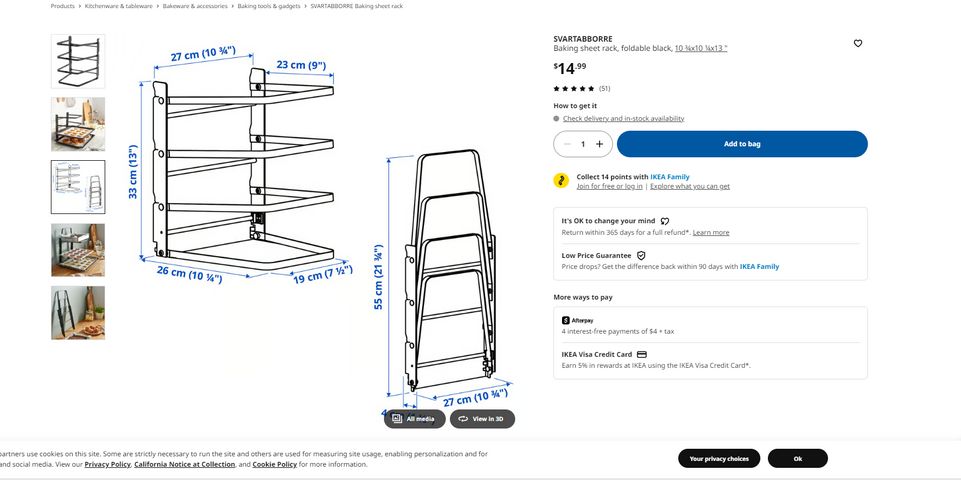Launch the View in 3D viewer
Screen dimensions: 961x480
pos(482,419)
